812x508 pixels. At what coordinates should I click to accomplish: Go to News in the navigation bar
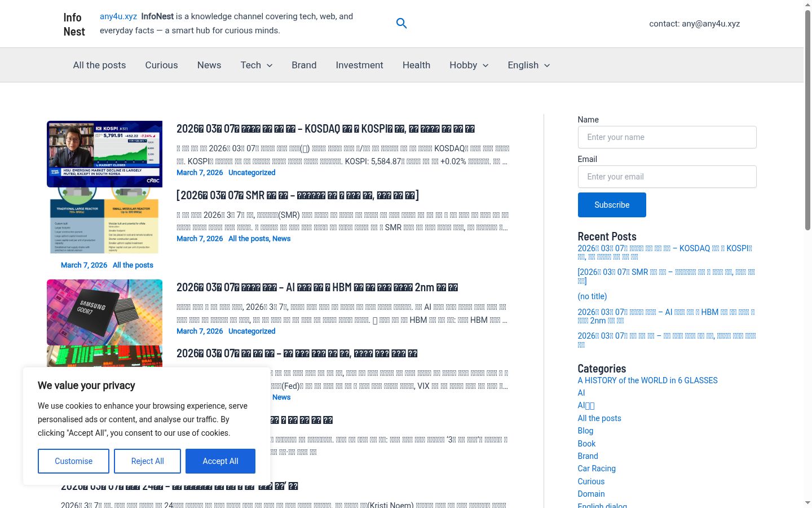(209, 65)
